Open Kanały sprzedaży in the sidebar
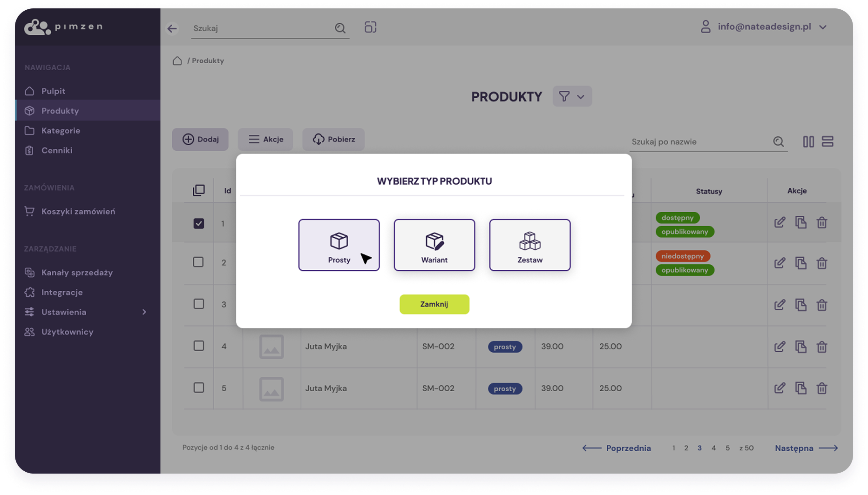 point(88,273)
